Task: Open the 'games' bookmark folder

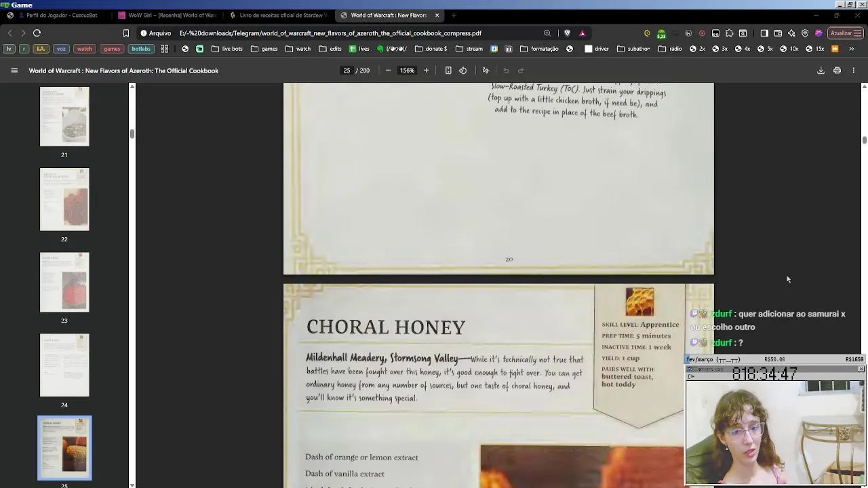Action: coord(264,49)
